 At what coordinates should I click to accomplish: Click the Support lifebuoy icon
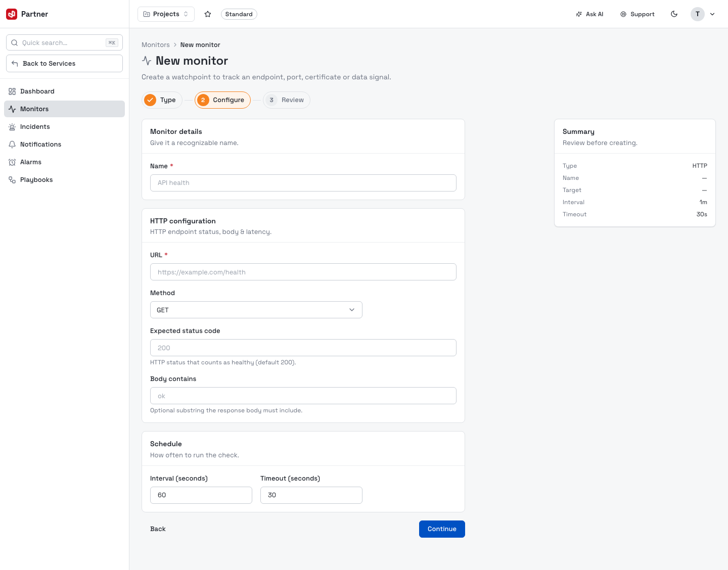click(x=623, y=14)
